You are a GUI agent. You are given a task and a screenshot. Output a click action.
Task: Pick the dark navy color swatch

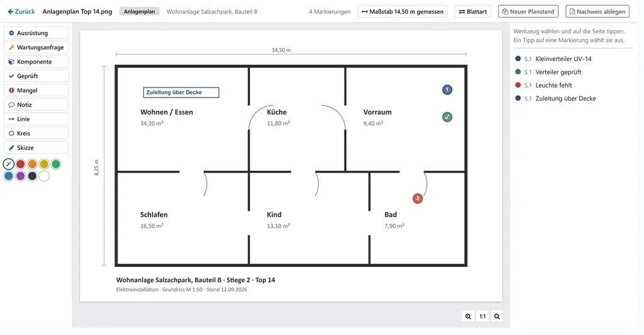coord(32,176)
